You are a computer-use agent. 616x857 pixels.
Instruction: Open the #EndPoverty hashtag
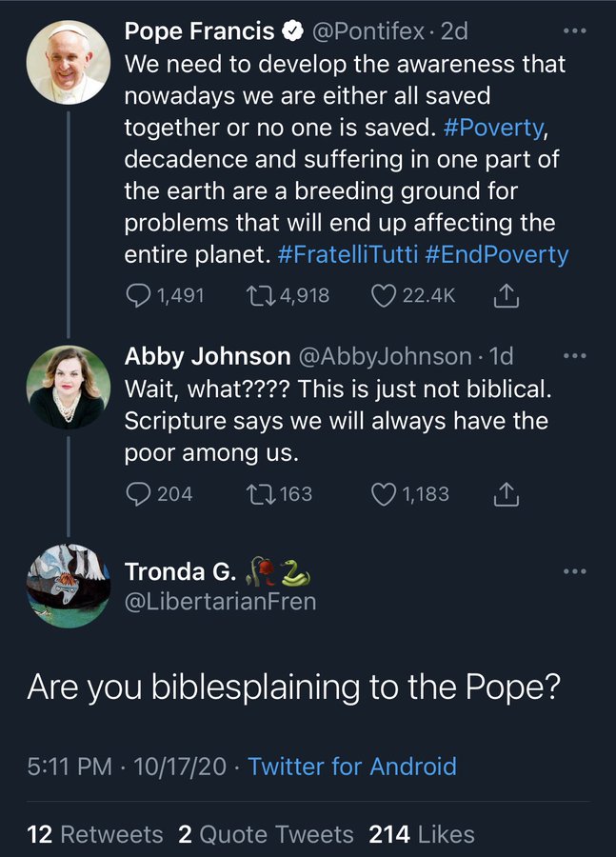coord(496,255)
